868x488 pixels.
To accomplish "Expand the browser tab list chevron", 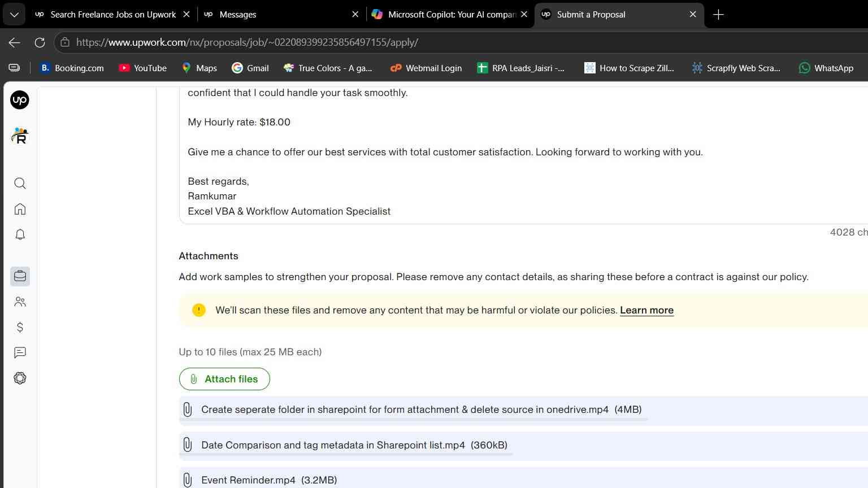I will tap(14, 15).
